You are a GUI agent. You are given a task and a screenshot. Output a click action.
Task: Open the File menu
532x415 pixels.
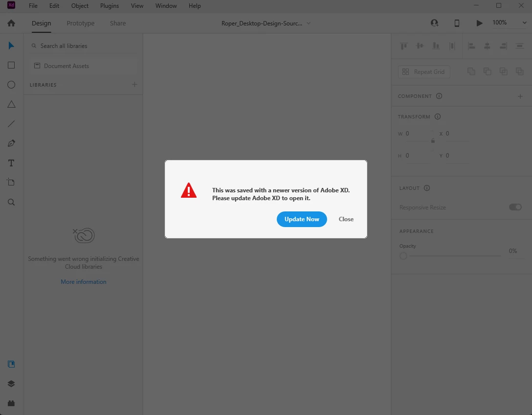pyautogui.click(x=33, y=6)
